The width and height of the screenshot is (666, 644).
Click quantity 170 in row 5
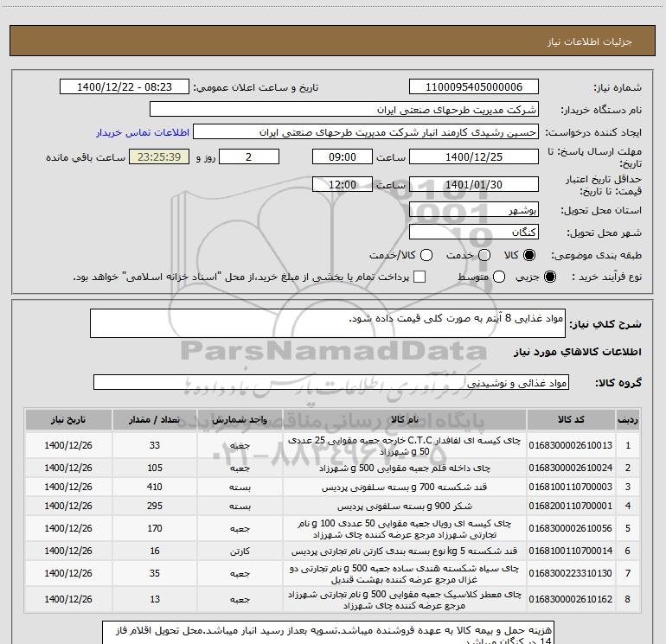click(155, 528)
